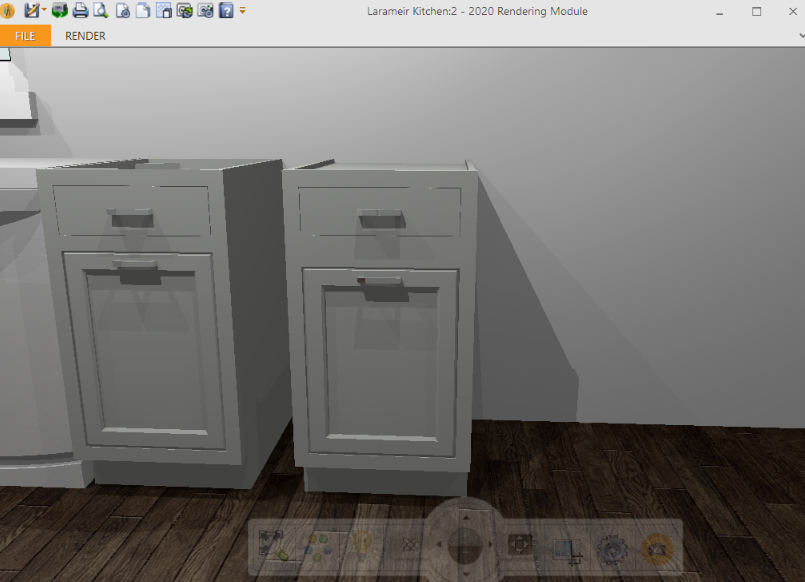Click the 2020 application logo icon
This screenshot has height=582, width=805.
point(7,11)
